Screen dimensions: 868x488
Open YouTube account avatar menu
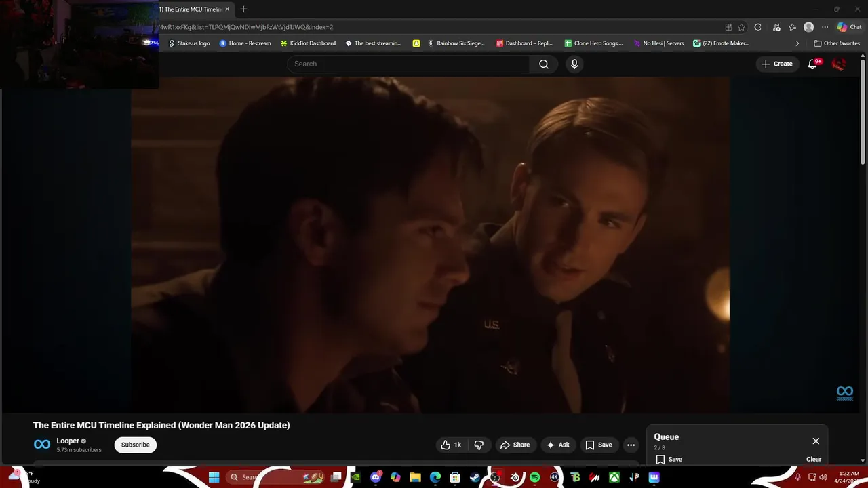[839, 64]
